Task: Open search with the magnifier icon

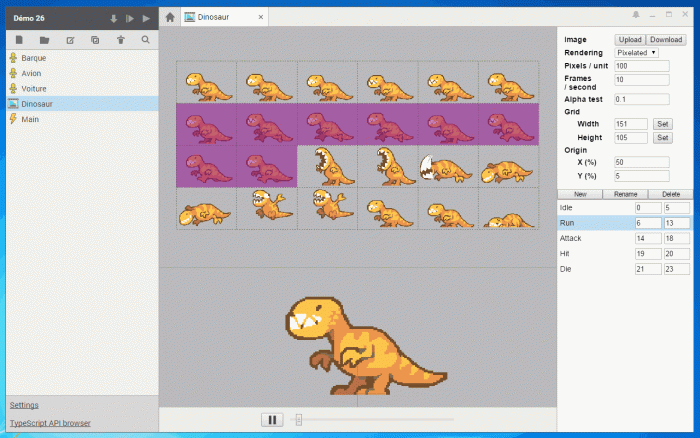Action: pyautogui.click(x=146, y=40)
